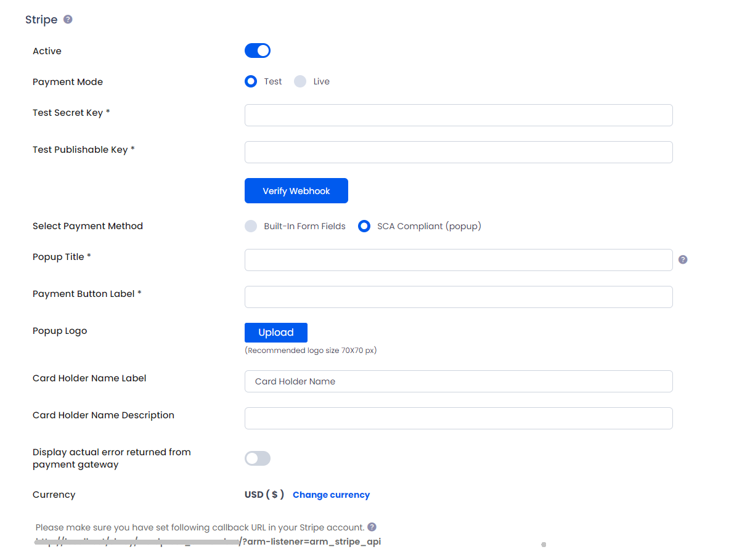Enable display actual error from gateway toggle
Viewport: 750px width, 560px height.
(258, 458)
